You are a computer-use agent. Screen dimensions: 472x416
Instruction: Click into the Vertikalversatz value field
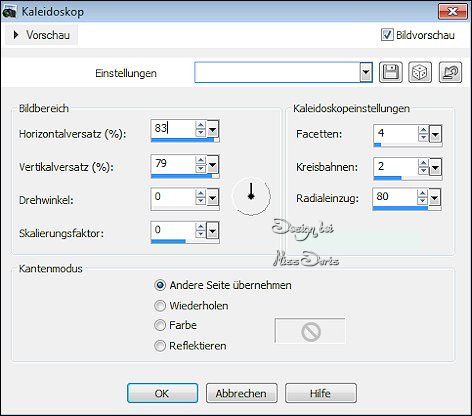173,164
